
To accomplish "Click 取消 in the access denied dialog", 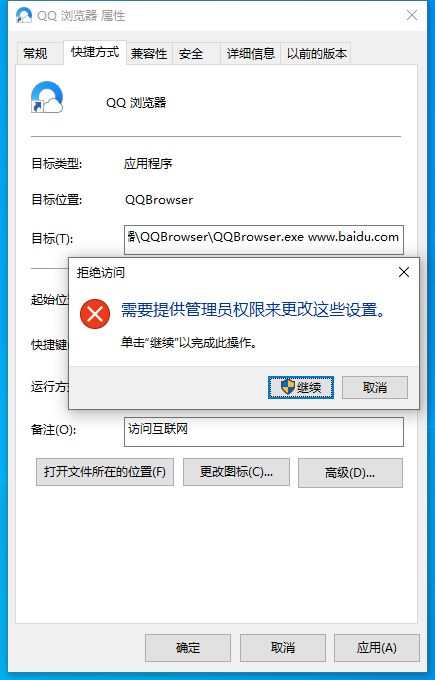I will (x=375, y=387).
